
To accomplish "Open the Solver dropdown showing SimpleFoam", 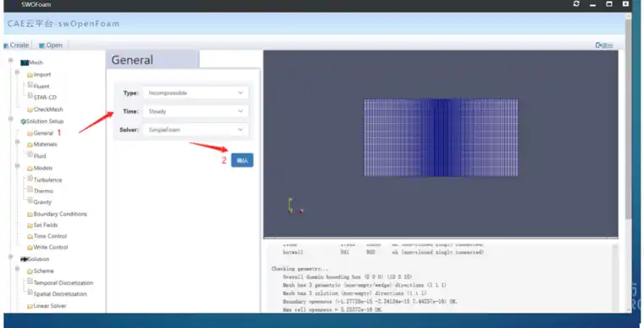I will tap(196, 130).
